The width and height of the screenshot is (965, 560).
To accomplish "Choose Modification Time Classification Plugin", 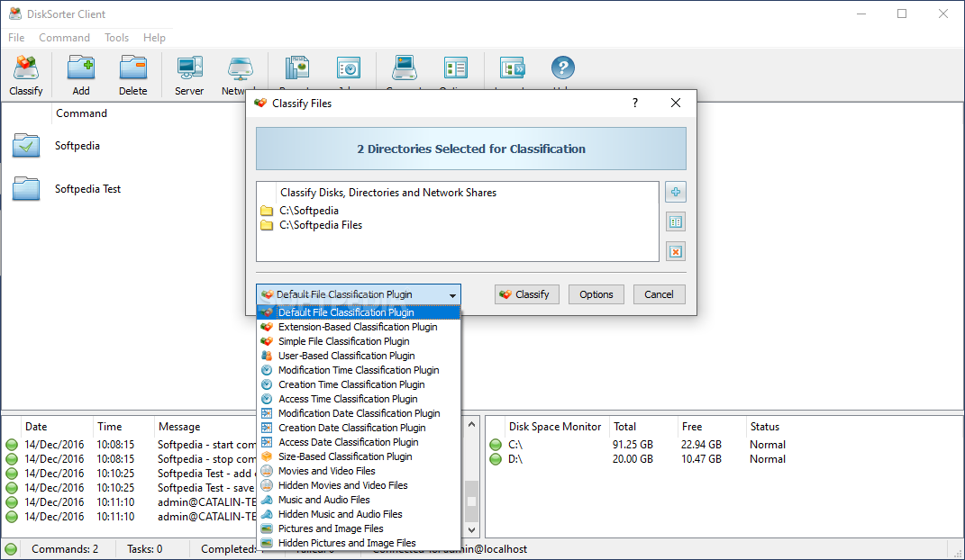I will 359,370.
